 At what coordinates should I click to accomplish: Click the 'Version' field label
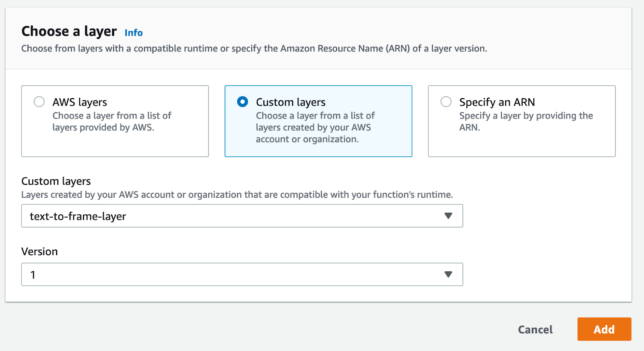pos(39,252)
